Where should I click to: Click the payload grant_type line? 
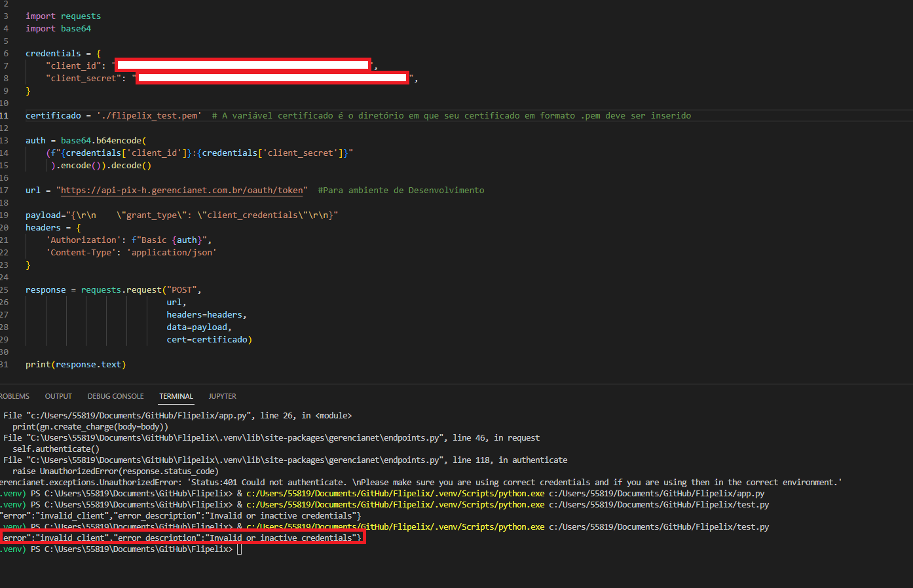[181, 215]
